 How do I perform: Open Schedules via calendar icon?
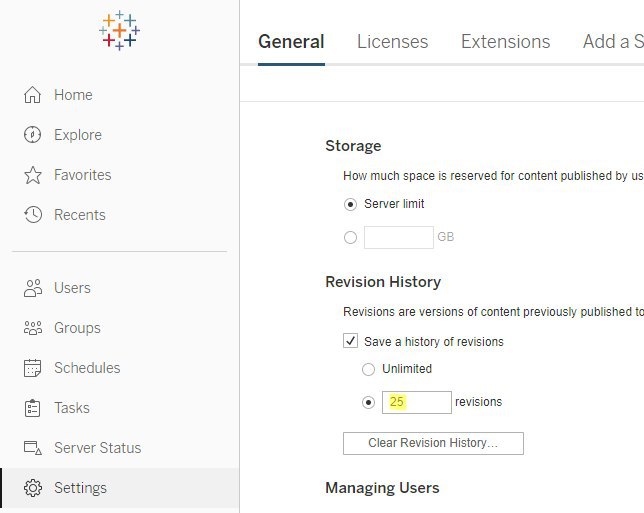(32, 368)
